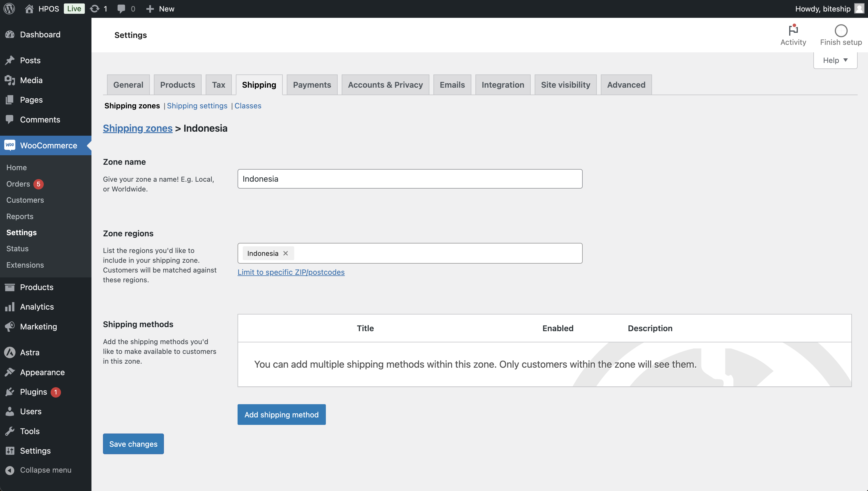The height and width of the screenshot is (491, 868).
Task: Click the WooCommerce Settings submenu item
Action: coord(22,232)
